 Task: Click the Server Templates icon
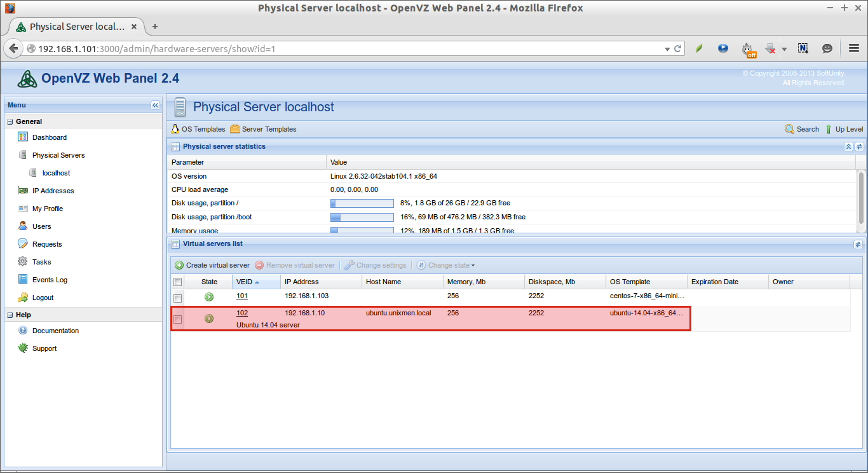click(235, 129)
